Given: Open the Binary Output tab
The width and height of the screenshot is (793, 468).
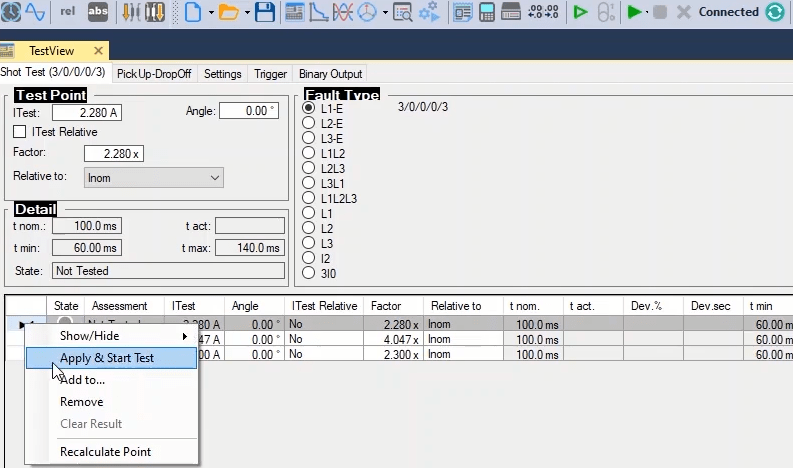Looking at the screenshot, I should coord(330,74).
